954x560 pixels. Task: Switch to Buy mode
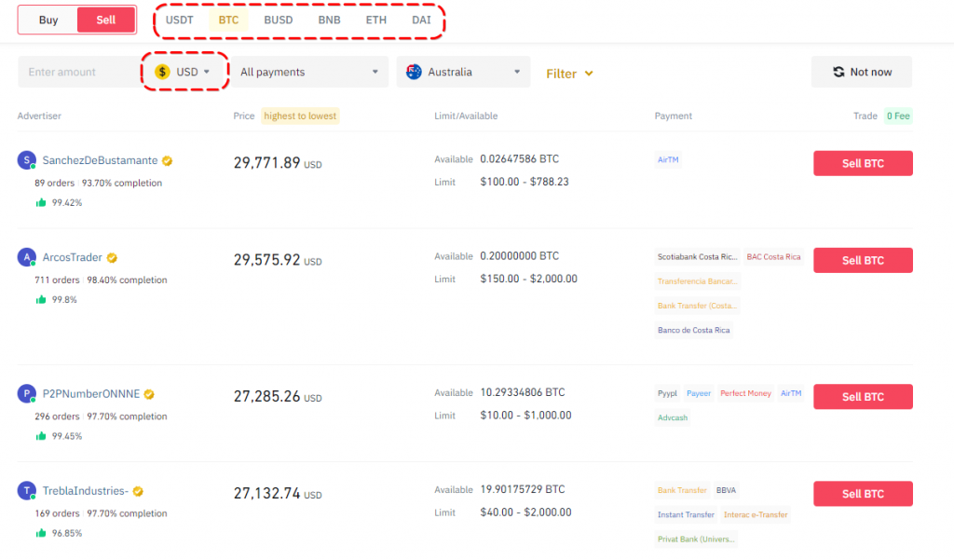coord(48,20)
